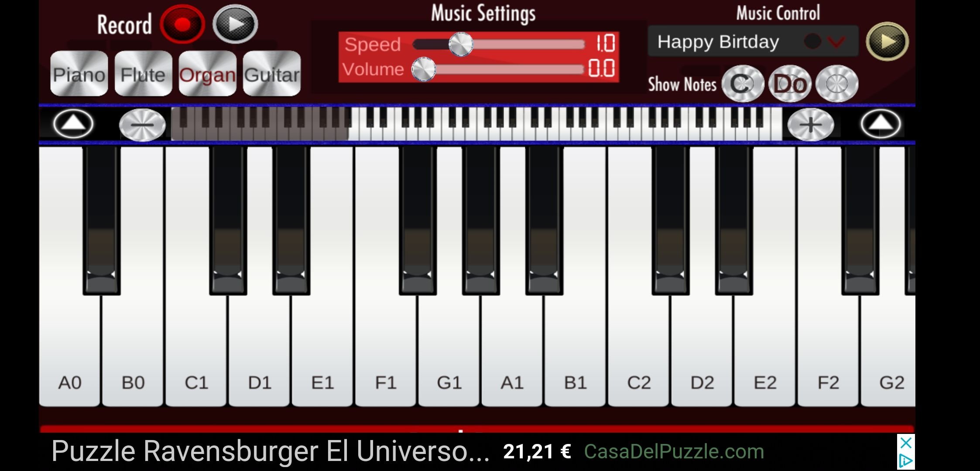Toggle Show Notes to C display
Viewport: 980px width, 471px height.
(741, 83)
